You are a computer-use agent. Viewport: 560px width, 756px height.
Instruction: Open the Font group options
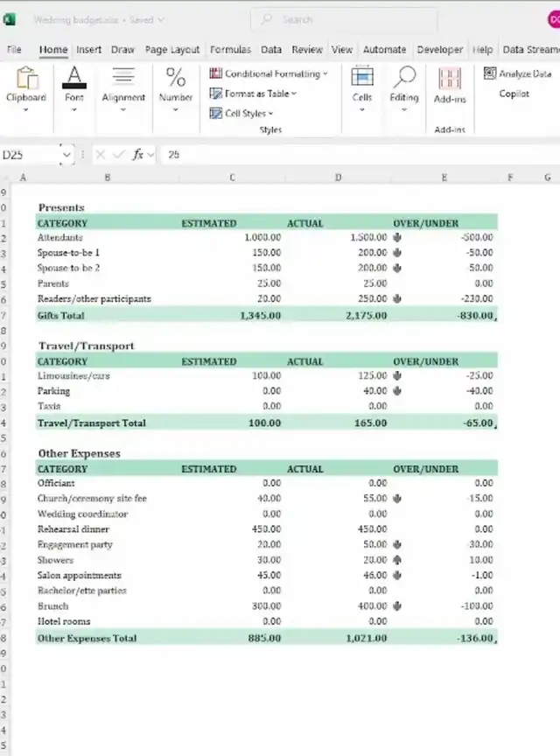74,89
